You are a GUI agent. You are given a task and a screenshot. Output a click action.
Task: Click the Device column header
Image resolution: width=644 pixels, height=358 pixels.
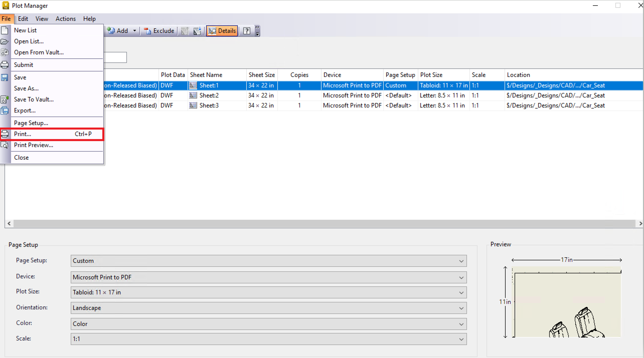coord(332,75)
